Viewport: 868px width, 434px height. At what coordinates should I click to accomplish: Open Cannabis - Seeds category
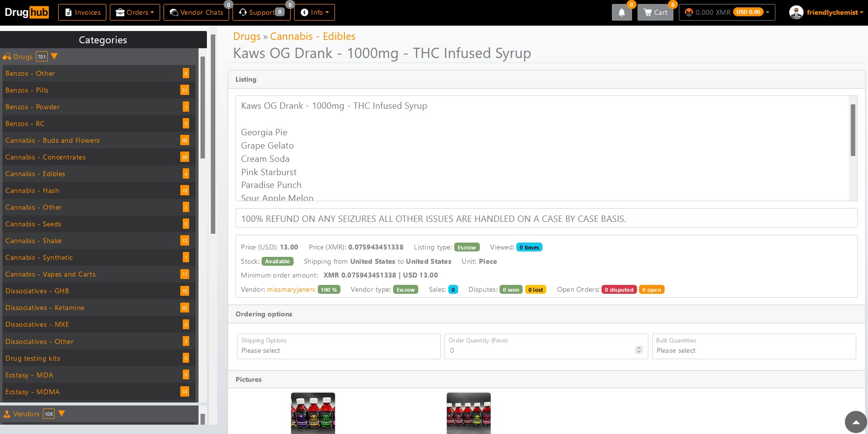click(x=99, y=224)
